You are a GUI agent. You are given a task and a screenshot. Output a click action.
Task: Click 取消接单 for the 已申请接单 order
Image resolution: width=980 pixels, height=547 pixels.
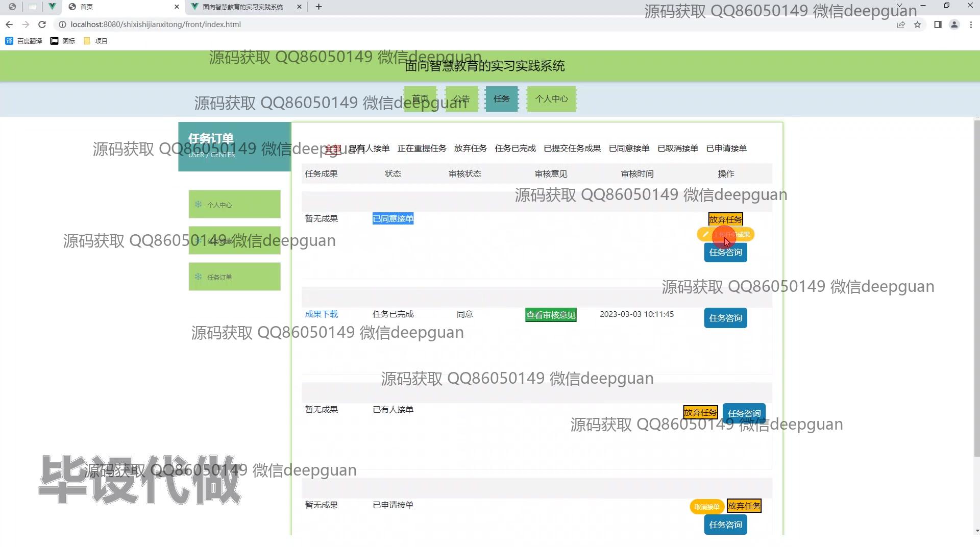coord(707,507)
